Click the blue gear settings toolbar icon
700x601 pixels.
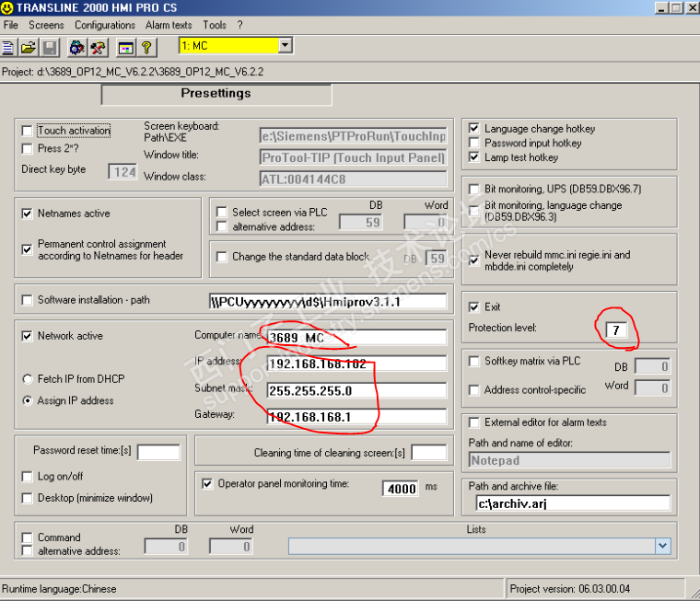tap(76, 47)
